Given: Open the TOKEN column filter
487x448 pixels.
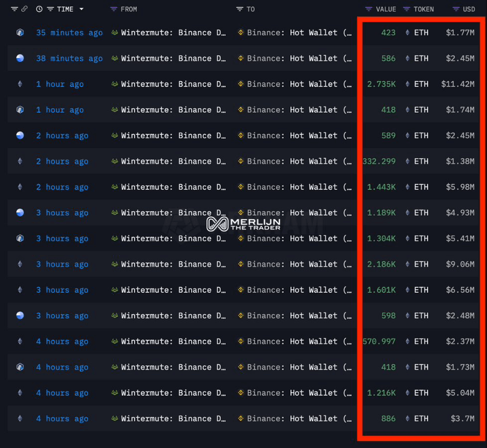Looking at the screenshot, I should (x=407, y=9).
